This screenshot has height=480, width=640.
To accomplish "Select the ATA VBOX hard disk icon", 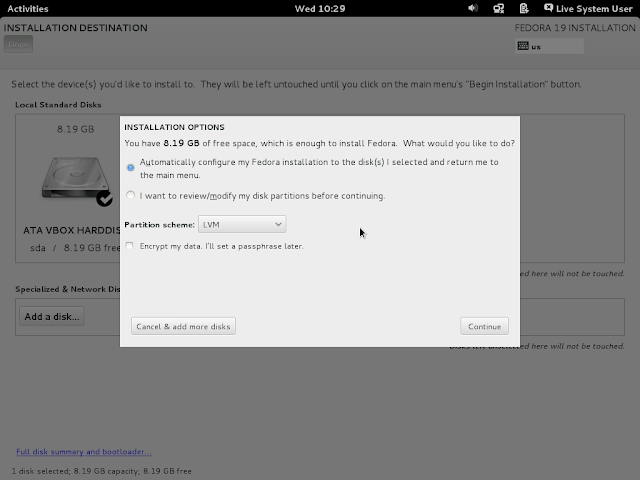I will click(x=76, y=178).
